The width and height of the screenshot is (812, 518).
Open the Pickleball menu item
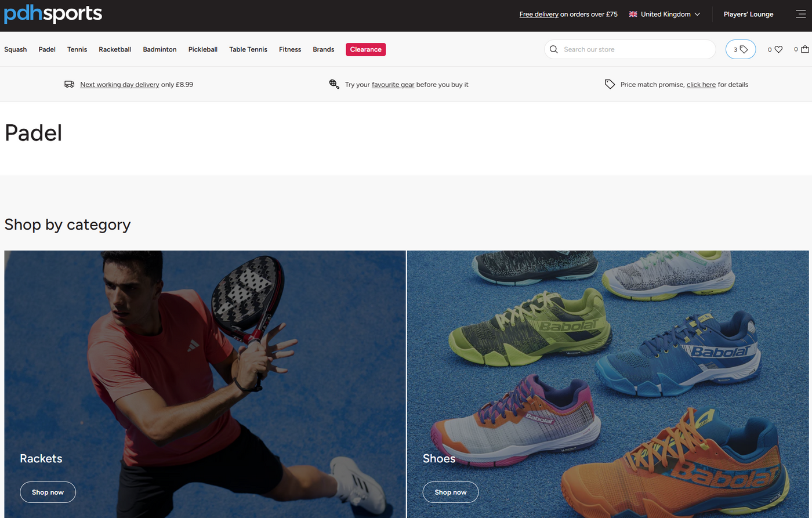(x=202, y=49)
